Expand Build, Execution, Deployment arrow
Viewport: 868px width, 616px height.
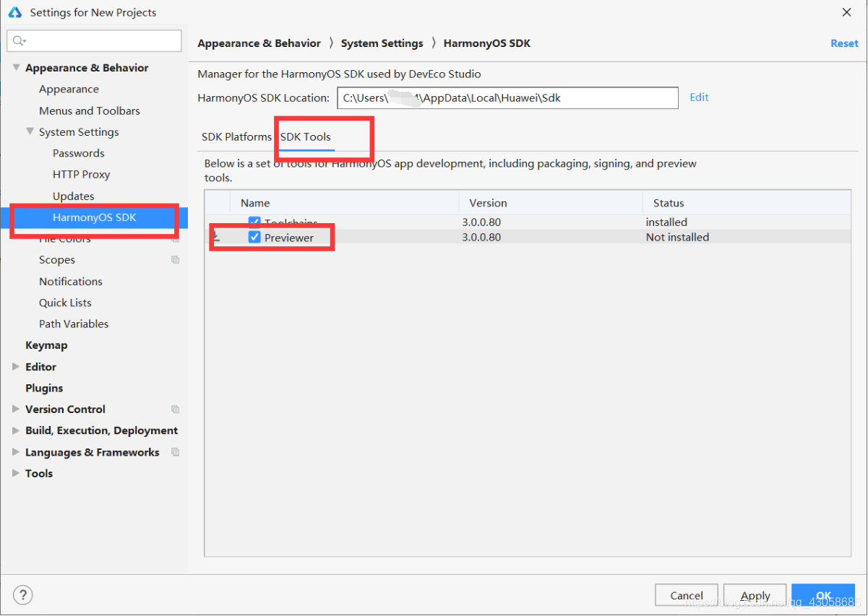pos(16,430)
